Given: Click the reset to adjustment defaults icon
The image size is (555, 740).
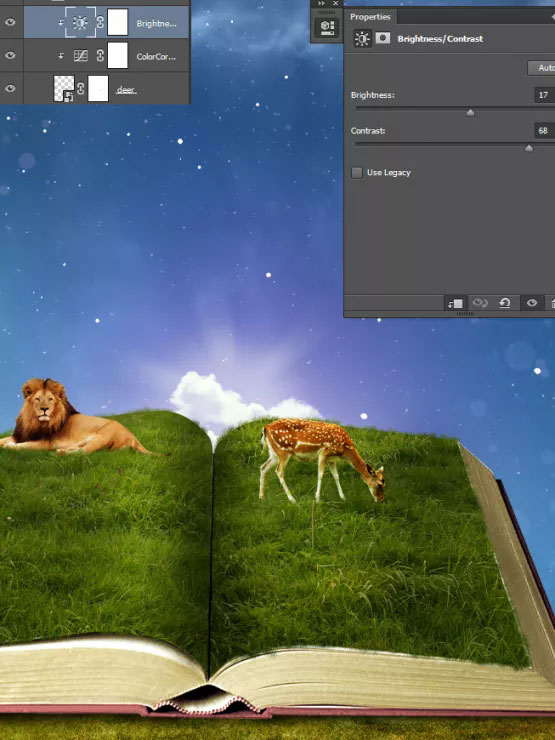Looking at the screenshot, I should 505,303.
